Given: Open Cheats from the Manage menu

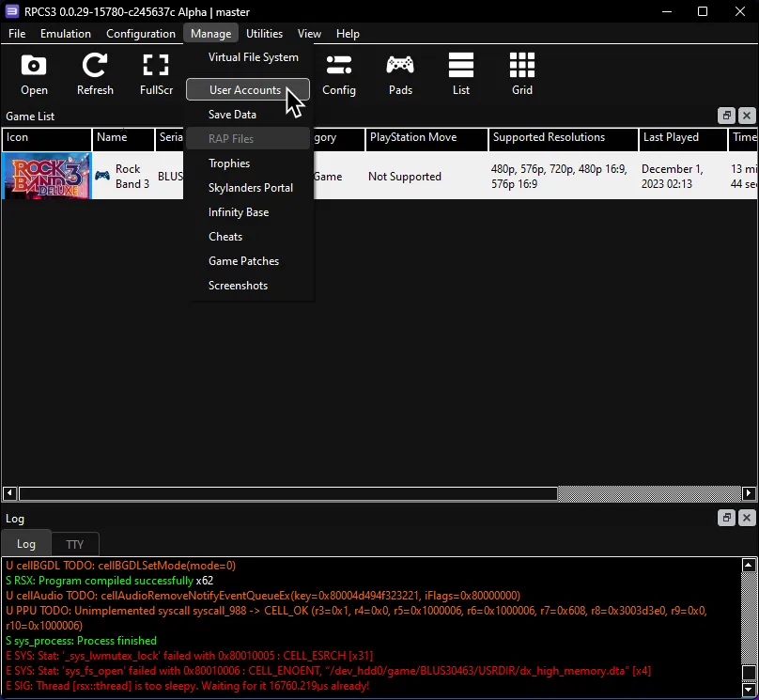Looking at the screenshot, I should click(x=225, y=236).
